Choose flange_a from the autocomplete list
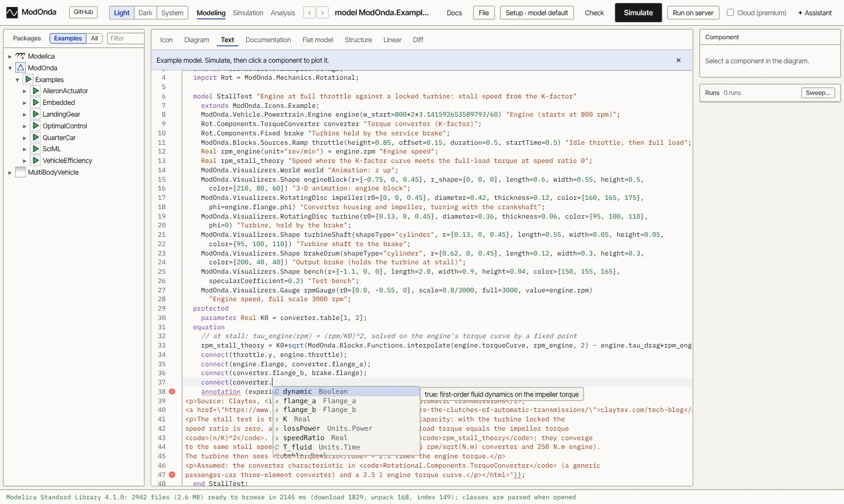 (347, 401)
